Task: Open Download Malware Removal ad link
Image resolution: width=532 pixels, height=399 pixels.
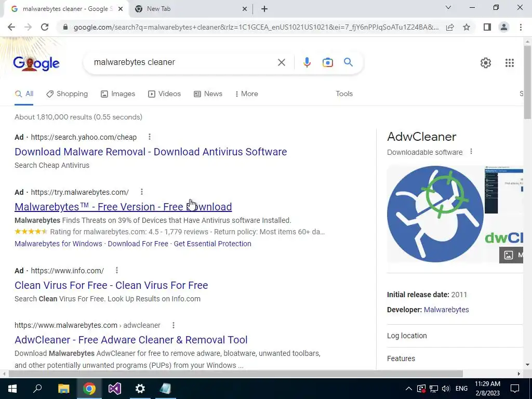Action: coord(151,152)
